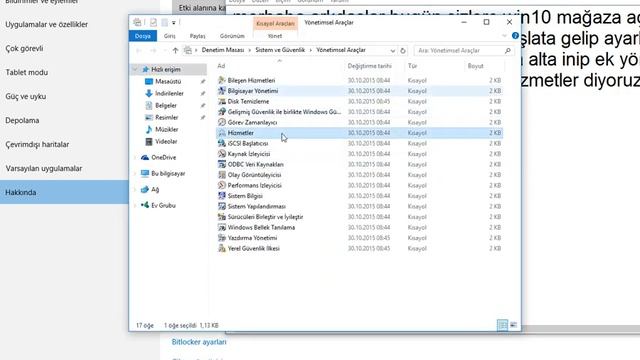Viewport: 640px width, 360px height.
Task: Click the Bilgisayar Yönetimi shortcut icon
Action: point(222,91)
